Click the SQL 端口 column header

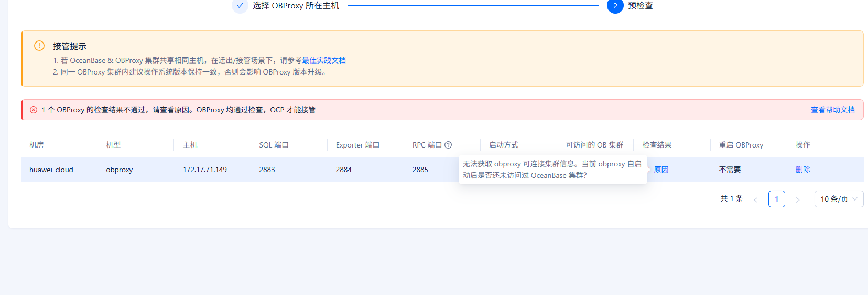coord(274,145)
